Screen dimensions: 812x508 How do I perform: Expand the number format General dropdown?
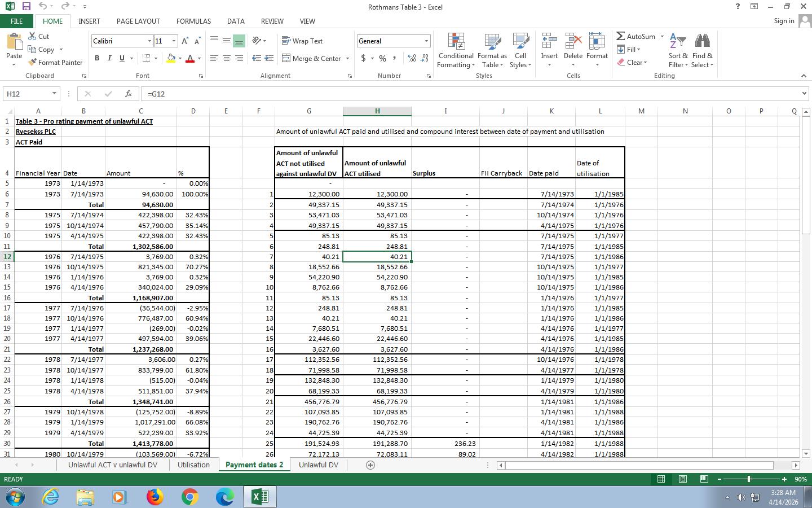[426, 41]
